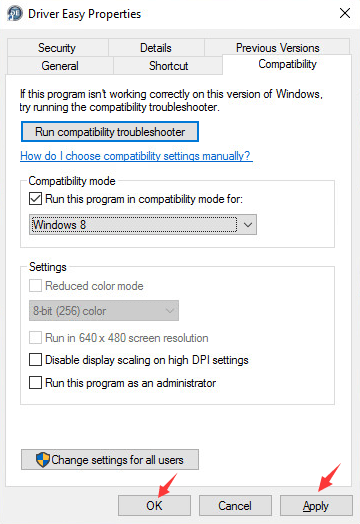Click the Driver Easy title bar icon
The image size is (360, 524).
coord(14,14)
